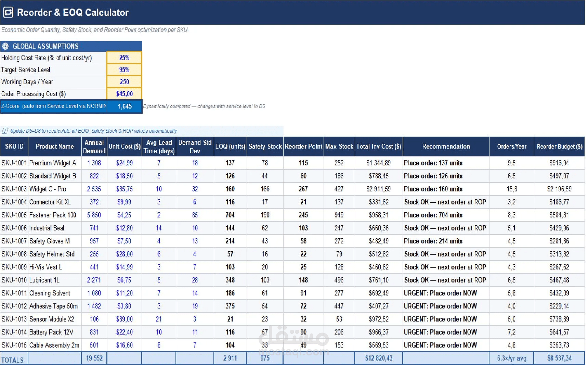
Task: Select annual demand 1 308 for SKU-1001
Action: [x=94, y=163]
